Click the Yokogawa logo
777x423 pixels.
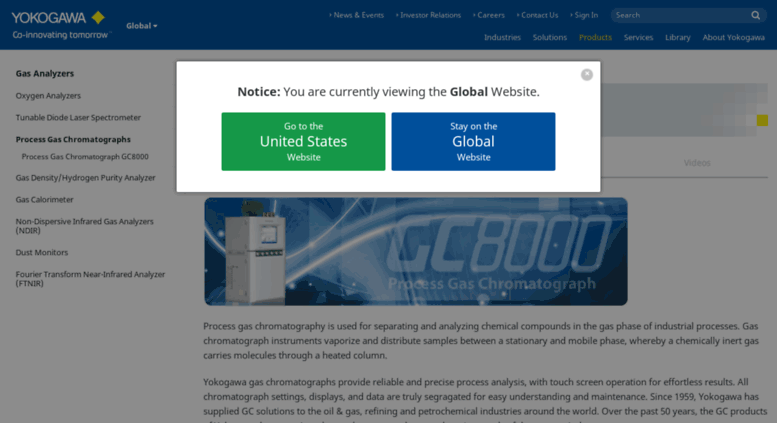(x=59, y=25)
